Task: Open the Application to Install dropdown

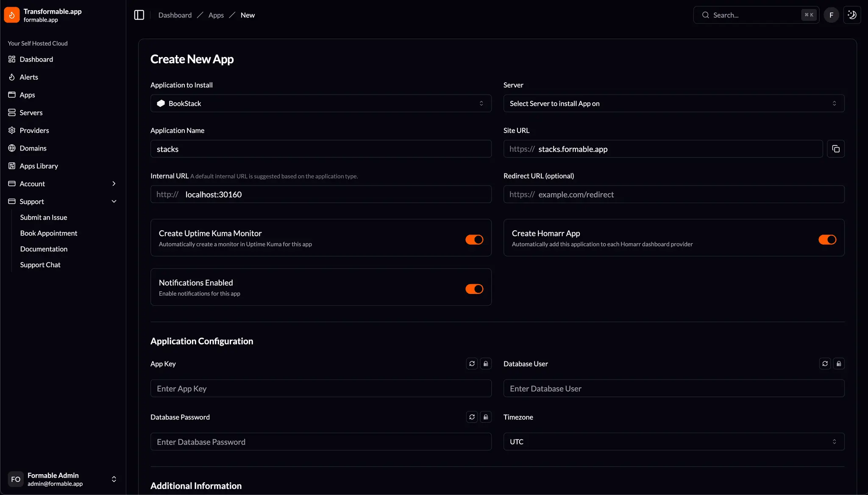Action: pyautogui.click(x=321, y=103)
